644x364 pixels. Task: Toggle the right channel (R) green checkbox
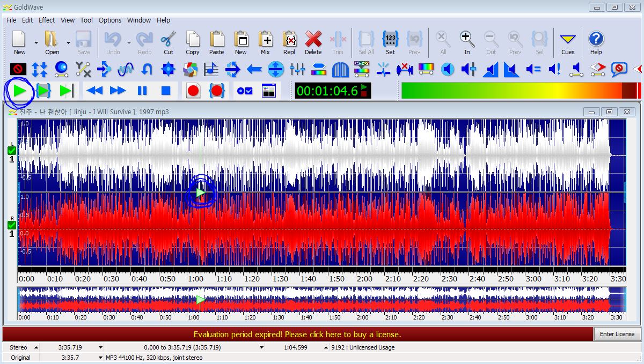(x=12, y=225)
